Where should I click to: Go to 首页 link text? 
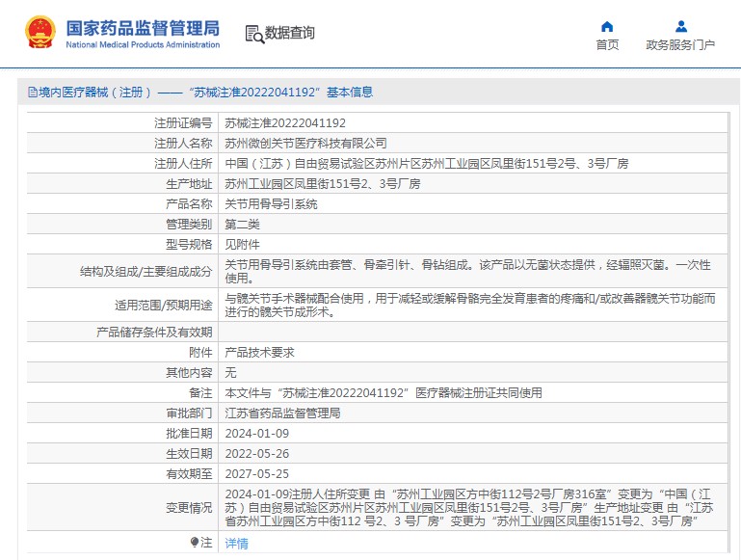pyautogui.click(x=607, y=45)
